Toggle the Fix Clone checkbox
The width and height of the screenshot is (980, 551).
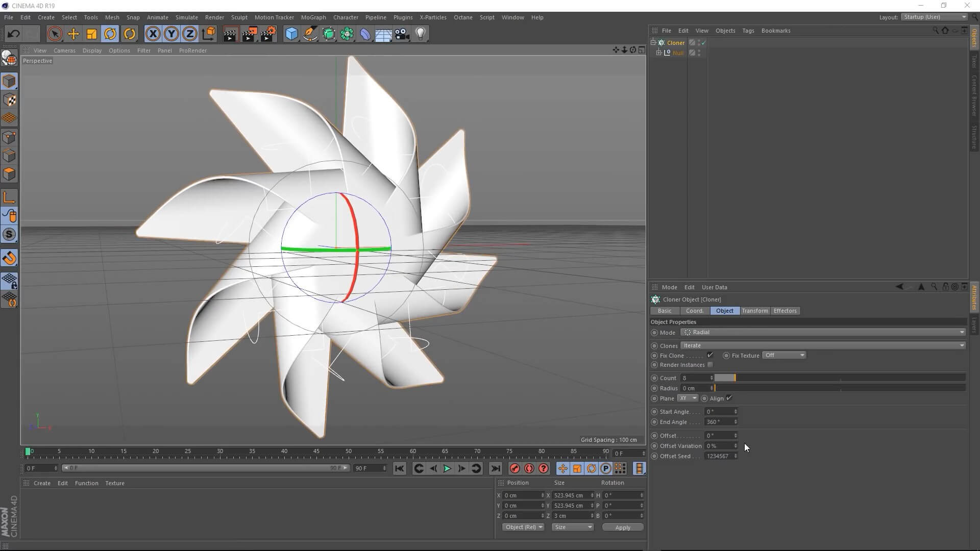click(710, 355)
